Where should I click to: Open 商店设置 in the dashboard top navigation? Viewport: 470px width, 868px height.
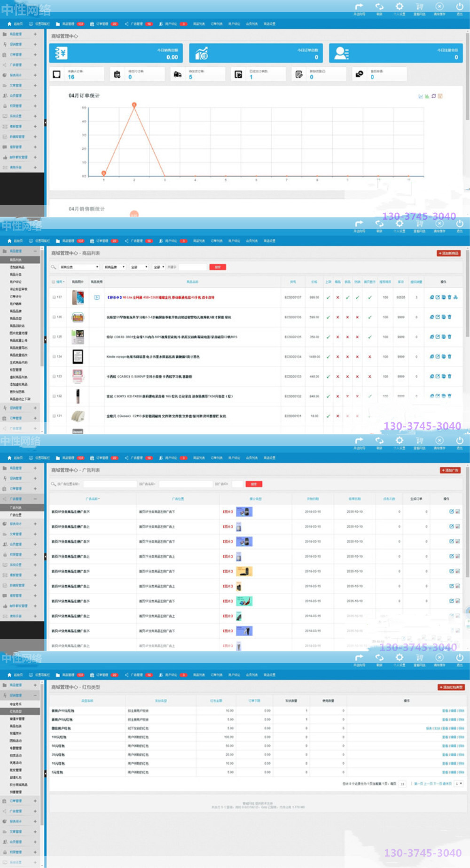pos(270,23)
